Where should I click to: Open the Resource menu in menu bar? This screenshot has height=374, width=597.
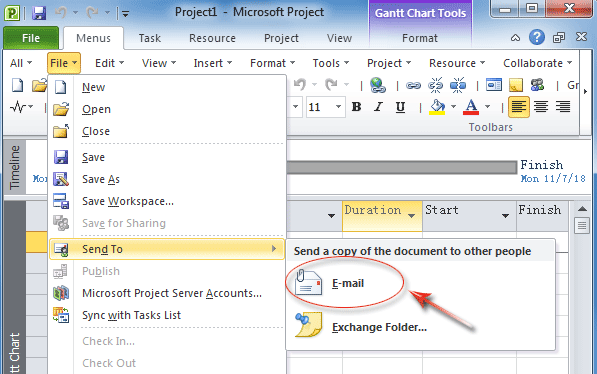(457, 63)
